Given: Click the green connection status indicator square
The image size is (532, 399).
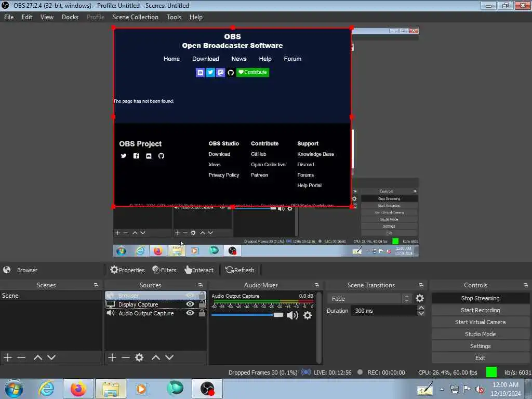Looking at the screenshot, I should pyautogui.click(x=491, y=372).
